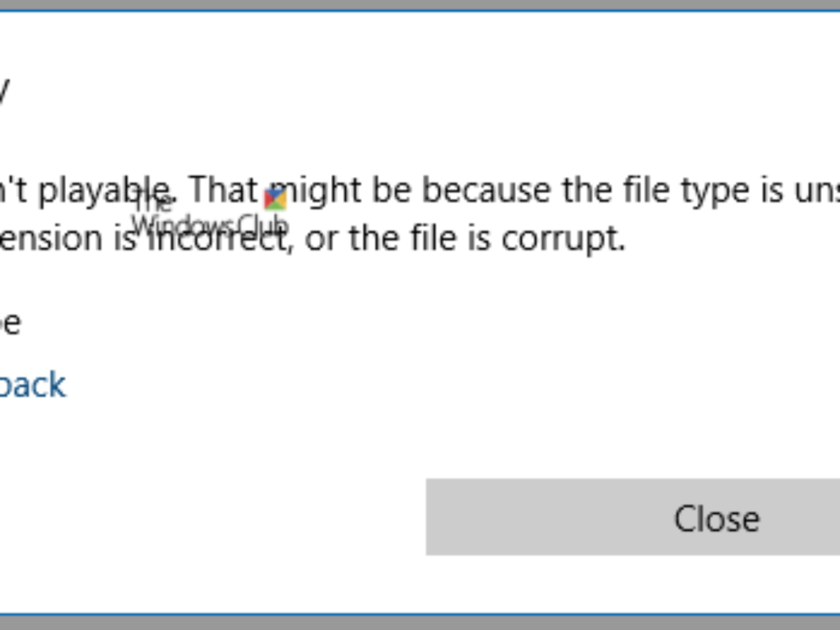Click the partially visible dialog title text
Image resolution: width=840 pixels, height=630 pixels.
coord(3,92)
